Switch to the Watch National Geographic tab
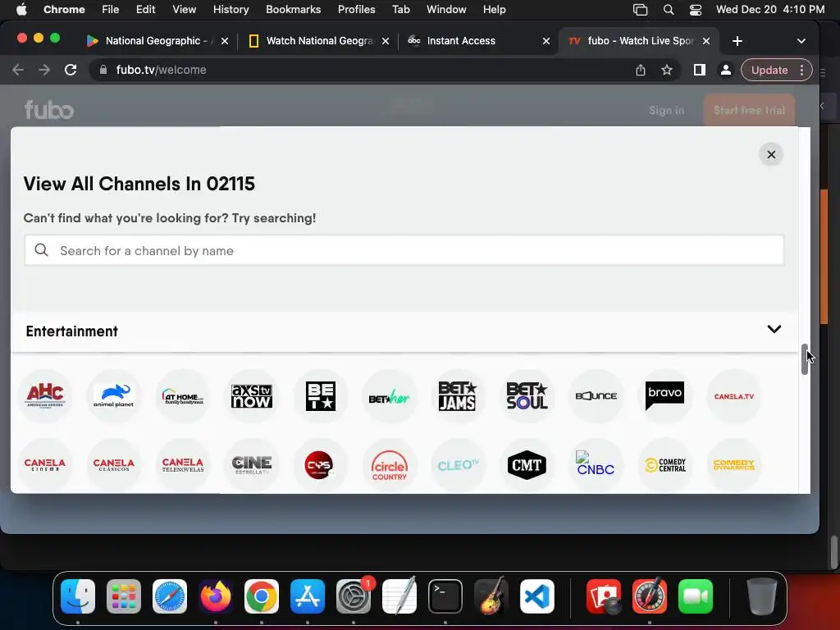The width and height of the screenshot is (840, 630). click(319, 41)
